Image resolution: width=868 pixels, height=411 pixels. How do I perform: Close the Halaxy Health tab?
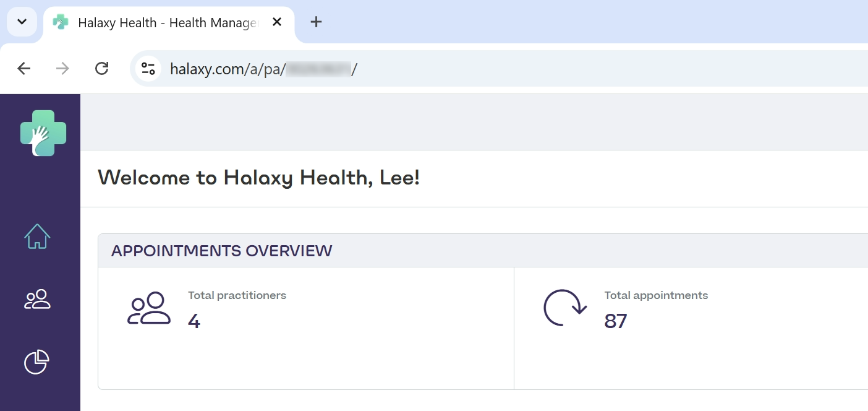pyautogui.click(x=277, y=22)
